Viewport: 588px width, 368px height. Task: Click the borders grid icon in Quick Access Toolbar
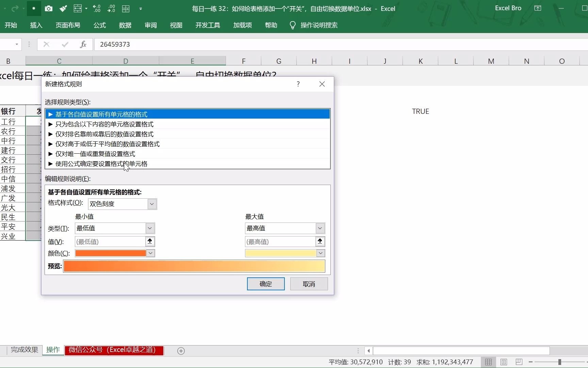coord(126,9)
